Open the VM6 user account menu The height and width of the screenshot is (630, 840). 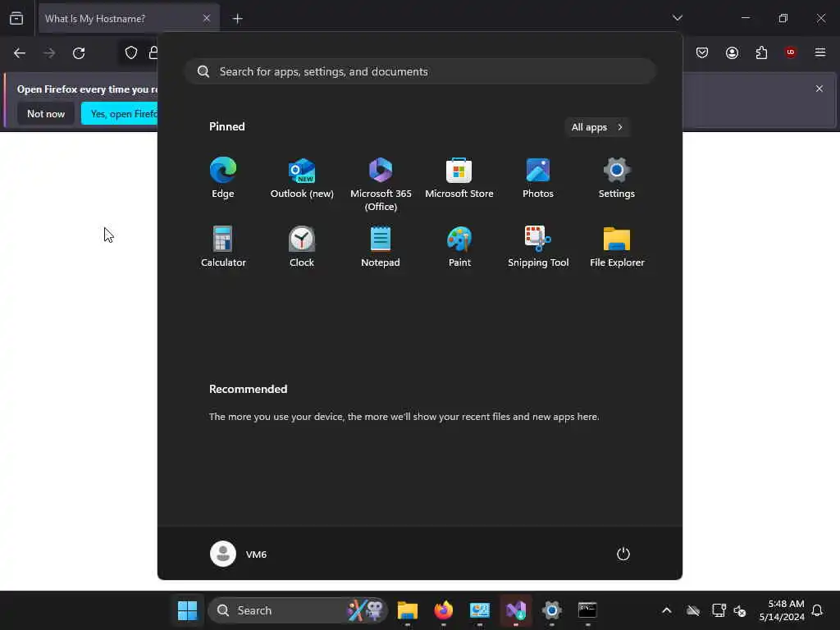239,554
